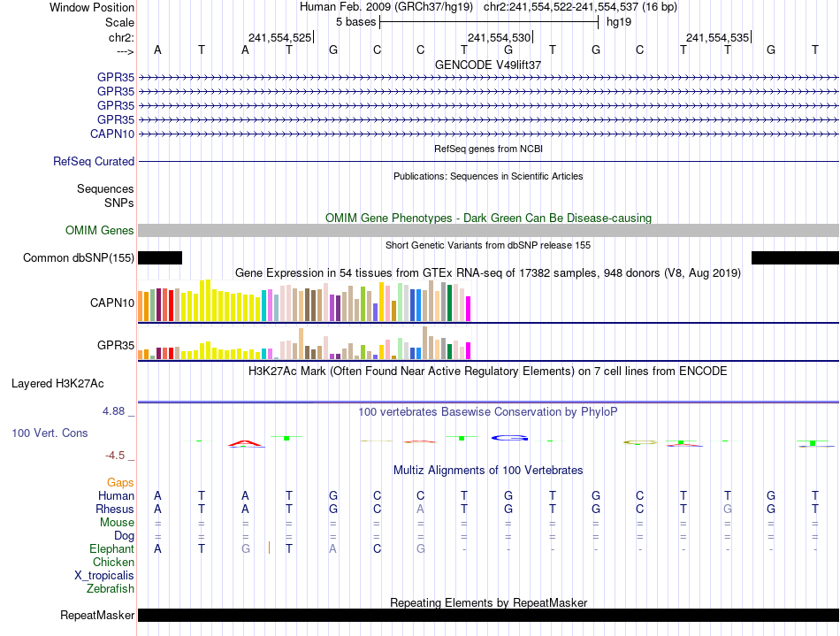Open the 100 vertebrates Basewise Conservation by PhyloP title

coord(488,412)
